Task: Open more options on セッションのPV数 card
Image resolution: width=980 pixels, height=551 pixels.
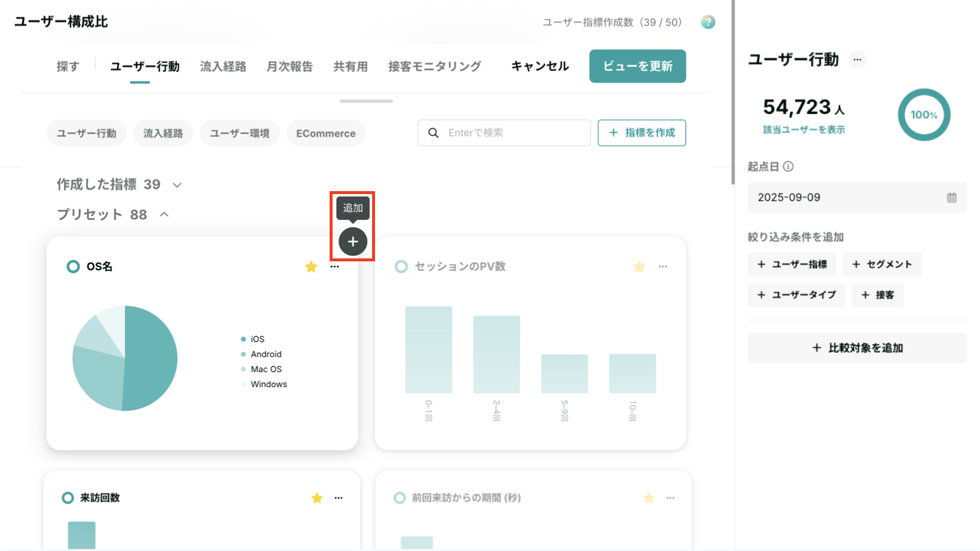Action: 663,267
